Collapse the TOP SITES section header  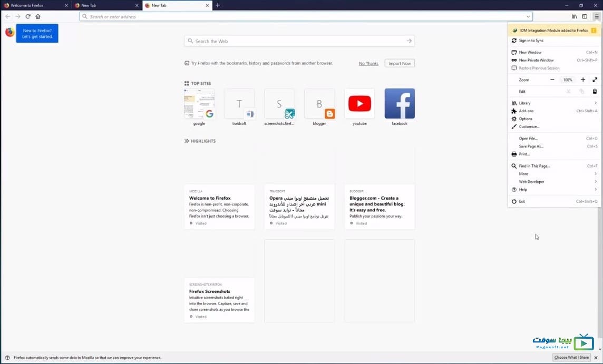(x=197, y=83)
